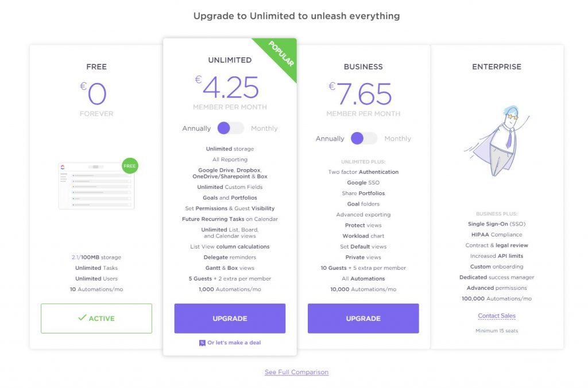
Task: Select Monthly billing for Business plan
Action: 397,138
